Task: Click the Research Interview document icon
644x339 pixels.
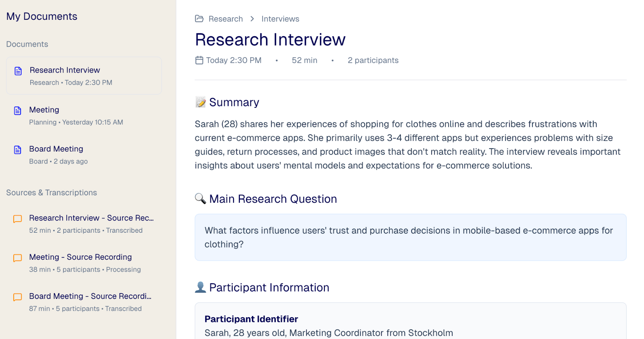Action: click(18, 71)
